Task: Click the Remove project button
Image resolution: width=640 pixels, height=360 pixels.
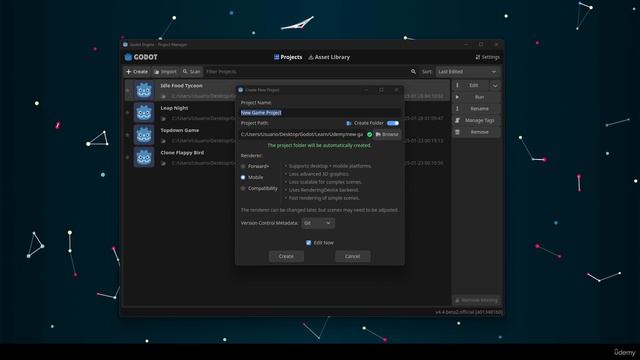Action: tap(476, 132)
